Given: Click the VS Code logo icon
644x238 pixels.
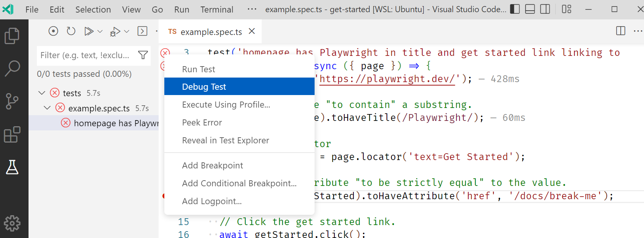Looking at the screenshot, I should [8, 9].
